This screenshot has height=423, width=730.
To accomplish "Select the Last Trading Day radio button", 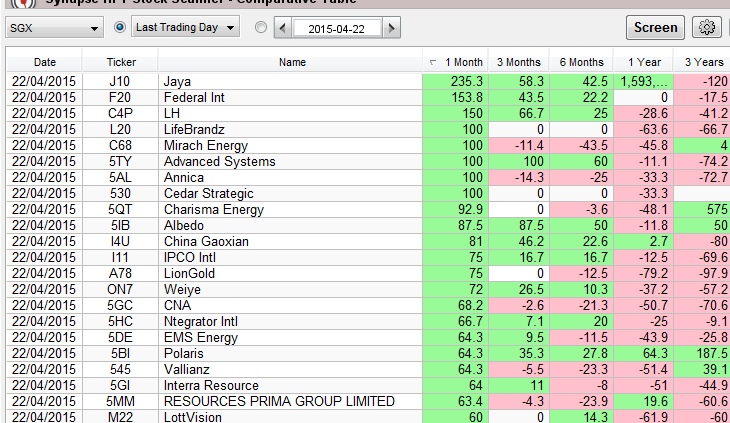I will [120, 27].
